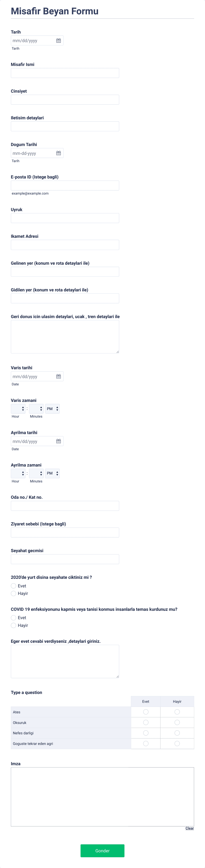Viewport: 205px width, 868px height.
Task: Open Ayrilma zamani PM dropdown
Action: coord(52,473)
